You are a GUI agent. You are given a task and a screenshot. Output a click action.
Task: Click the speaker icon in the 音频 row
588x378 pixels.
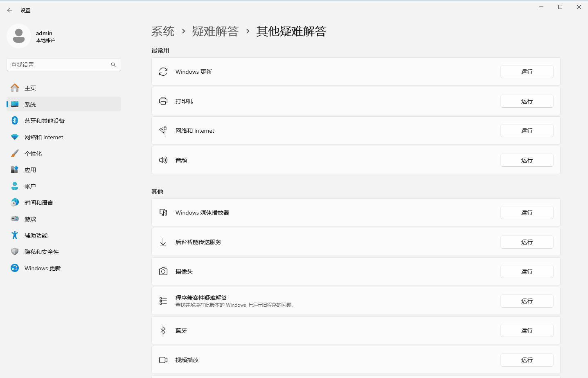163,160
